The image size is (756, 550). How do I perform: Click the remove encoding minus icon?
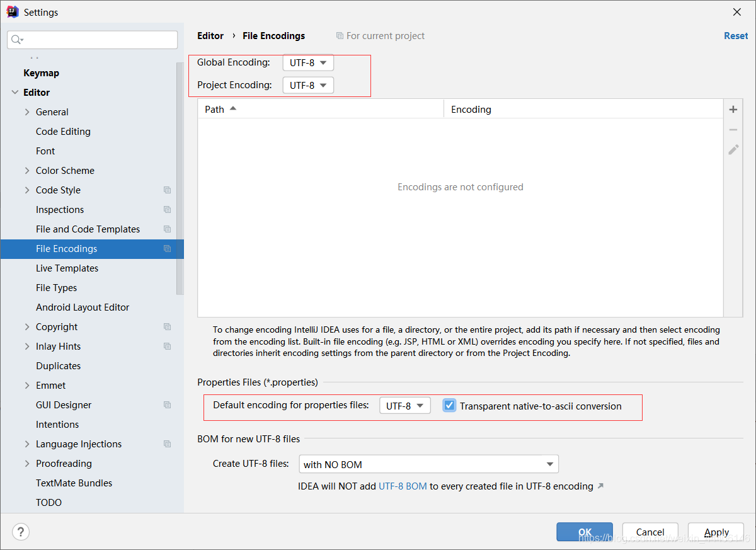tap(733, 130)
